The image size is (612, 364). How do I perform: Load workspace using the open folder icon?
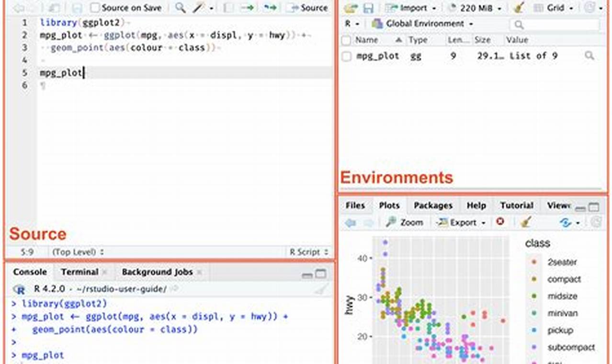[351, 8]
